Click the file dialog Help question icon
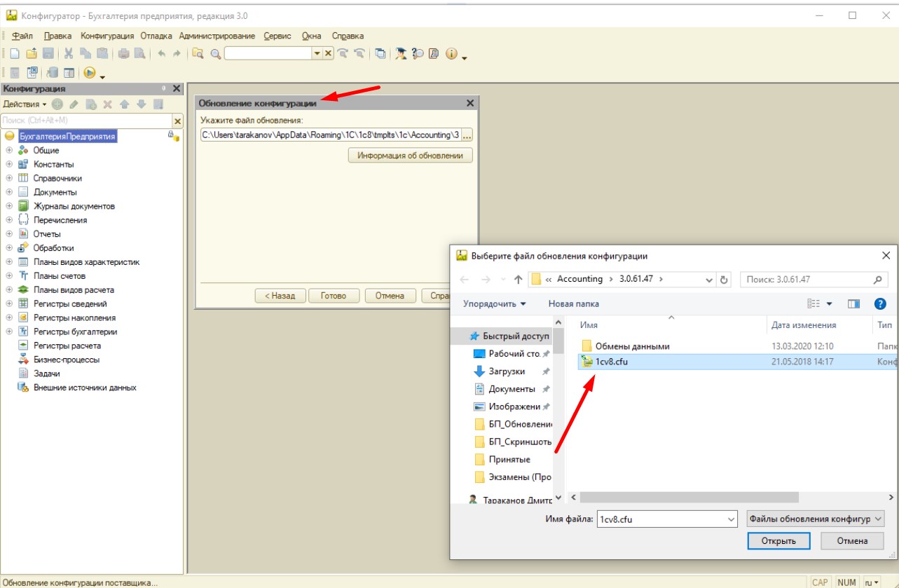This screenshot has width=899, height=588. click(x=881, y=303)
